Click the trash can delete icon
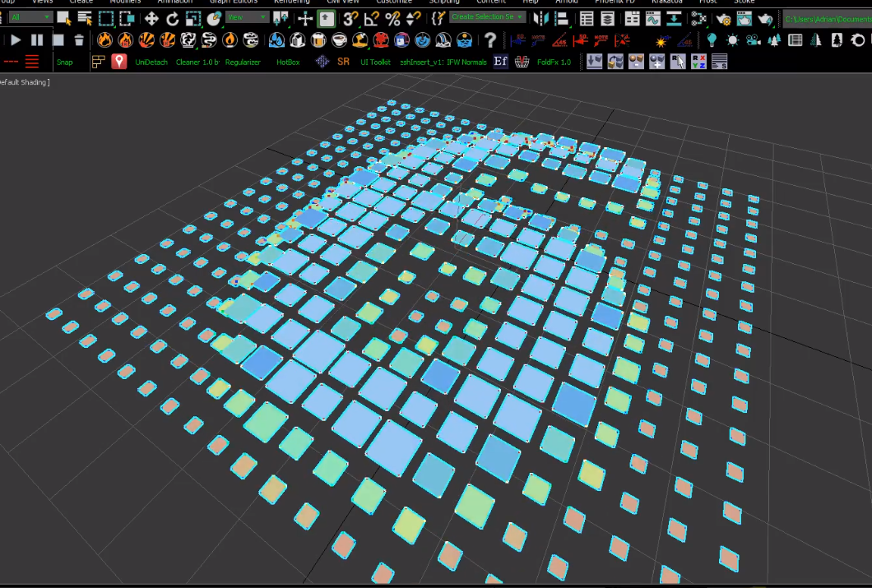 pos(79,40)
